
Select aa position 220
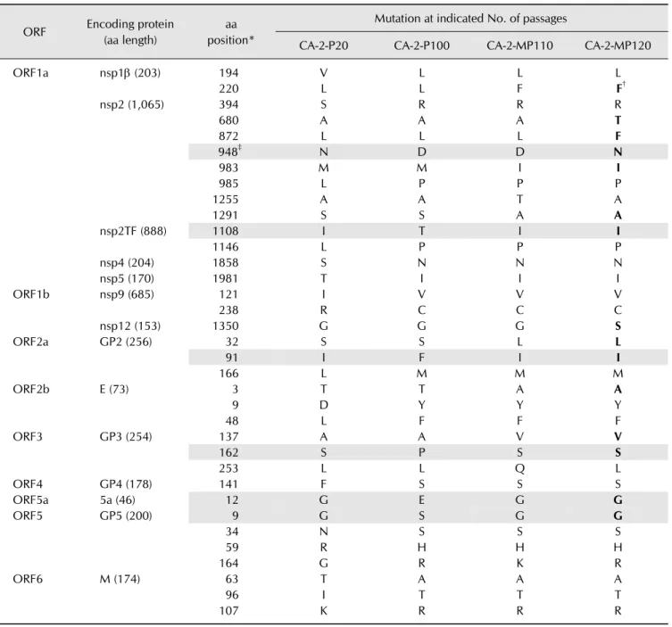228,88
